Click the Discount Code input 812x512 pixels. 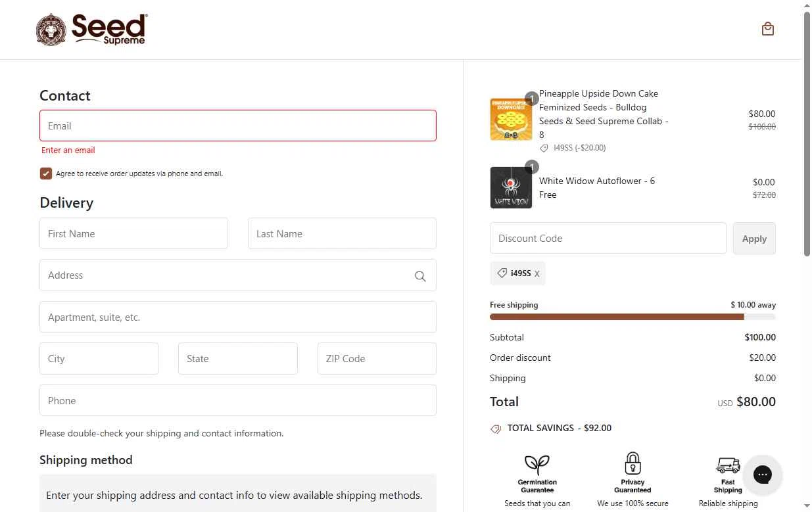(608, 238)
